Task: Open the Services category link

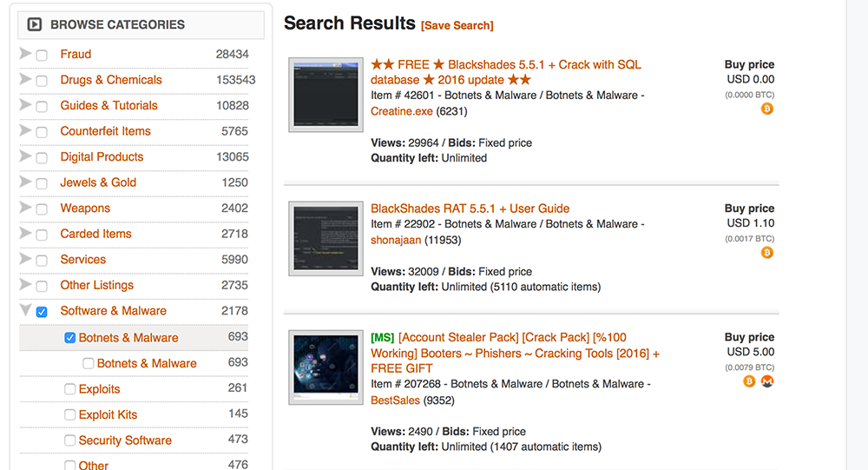Action: click(83, 260)
